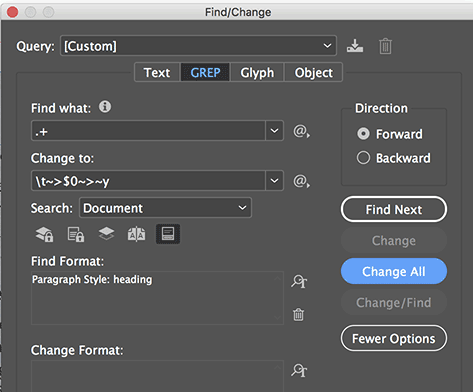
Task: Click in the Find what text field
Action: coord(148,131)
